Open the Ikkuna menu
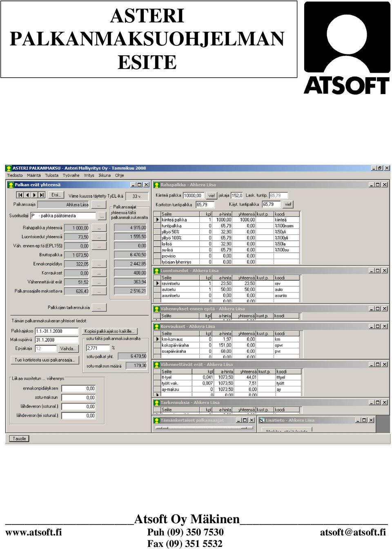The image size is (392, 549). tap(105, 175)
